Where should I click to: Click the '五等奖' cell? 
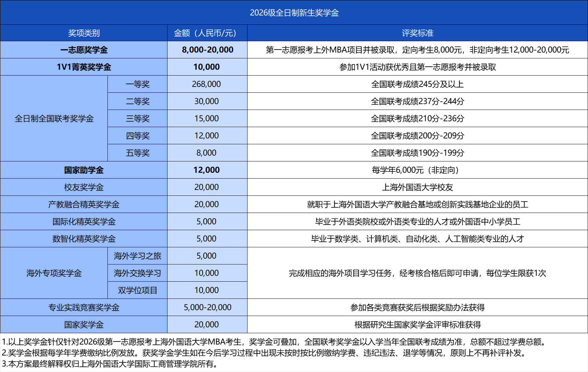(138, 153)
